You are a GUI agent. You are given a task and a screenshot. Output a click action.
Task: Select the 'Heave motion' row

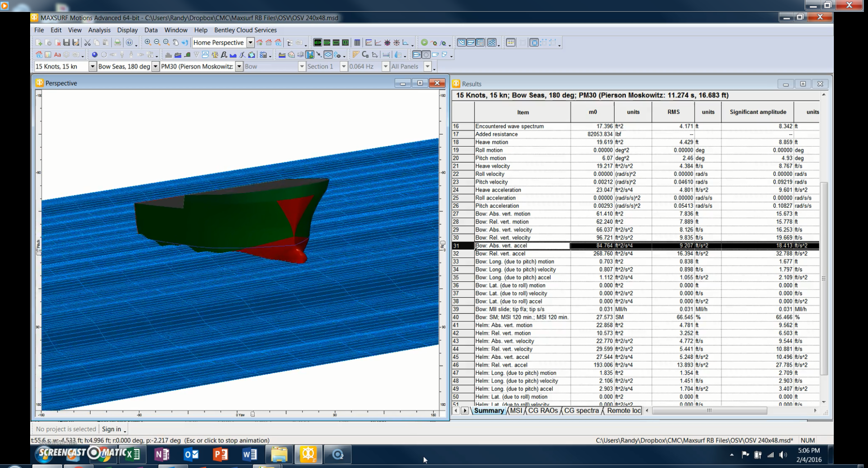(x=635, y=142)
